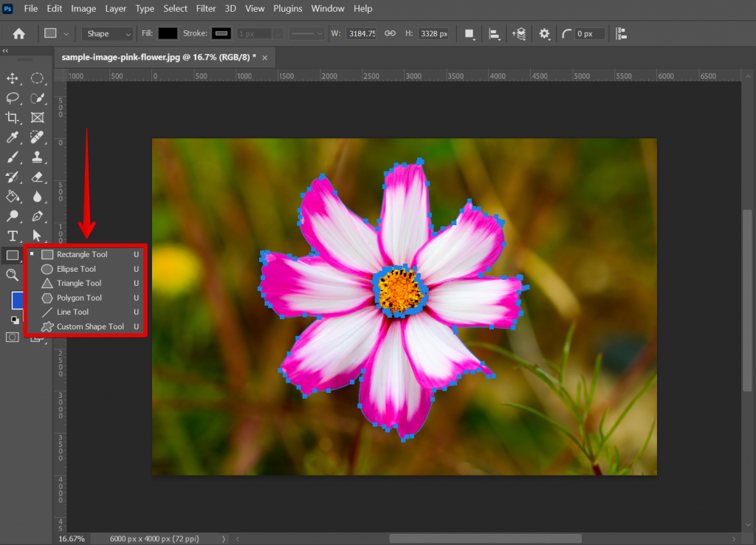This screenshot has height=545, width=756.
Task: Select the Lasso tool
Action: [12, 98]
